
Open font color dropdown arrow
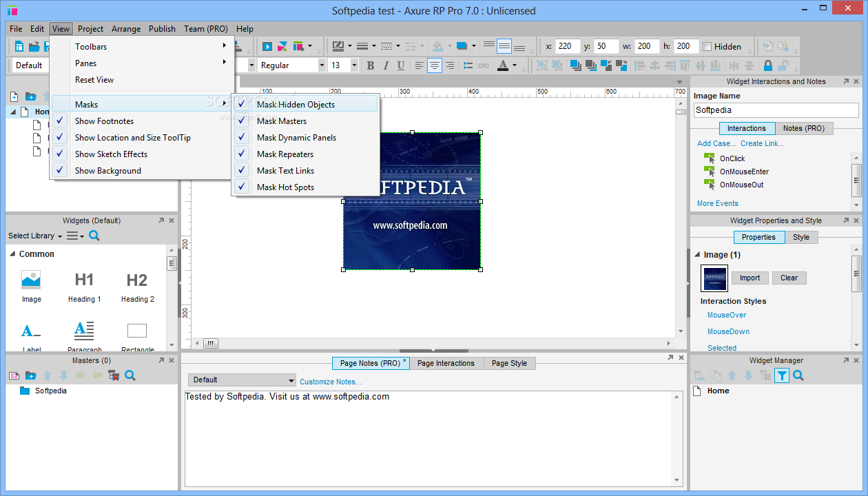click(x=514, y=65)
